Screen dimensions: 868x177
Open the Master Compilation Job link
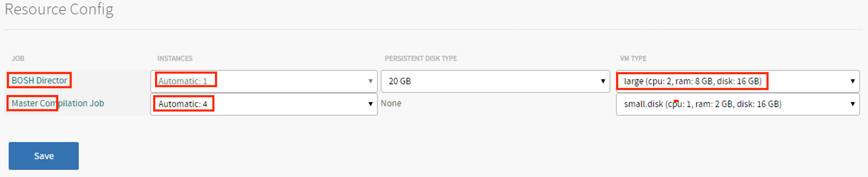[x=58, y=103]
